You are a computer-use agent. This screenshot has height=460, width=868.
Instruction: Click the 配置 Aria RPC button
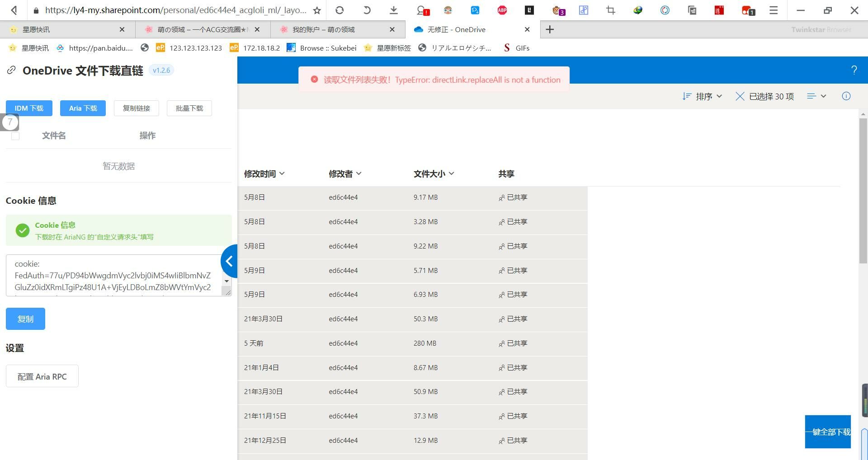click(x=42, y=376)
